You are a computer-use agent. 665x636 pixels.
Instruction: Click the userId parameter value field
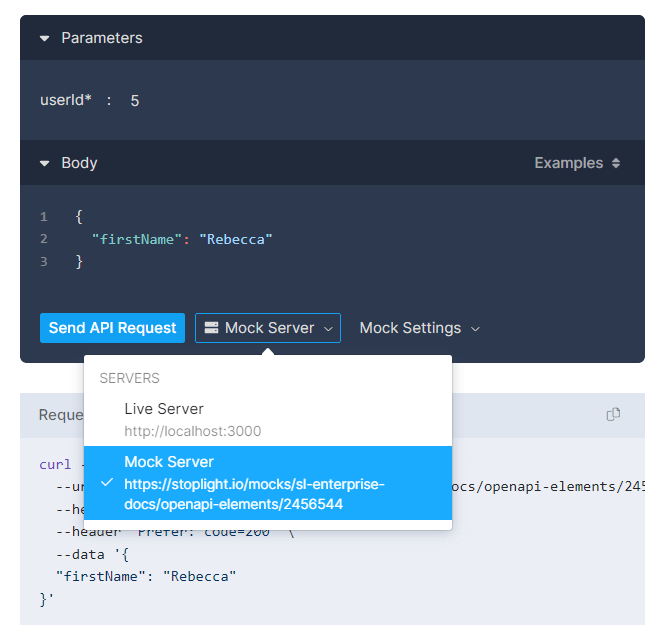[x=135, y=101]
